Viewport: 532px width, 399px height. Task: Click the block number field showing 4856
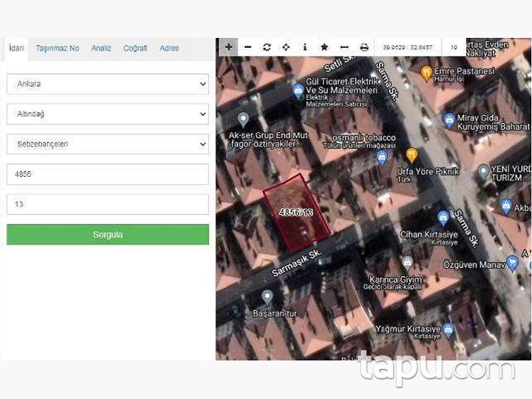108,174
